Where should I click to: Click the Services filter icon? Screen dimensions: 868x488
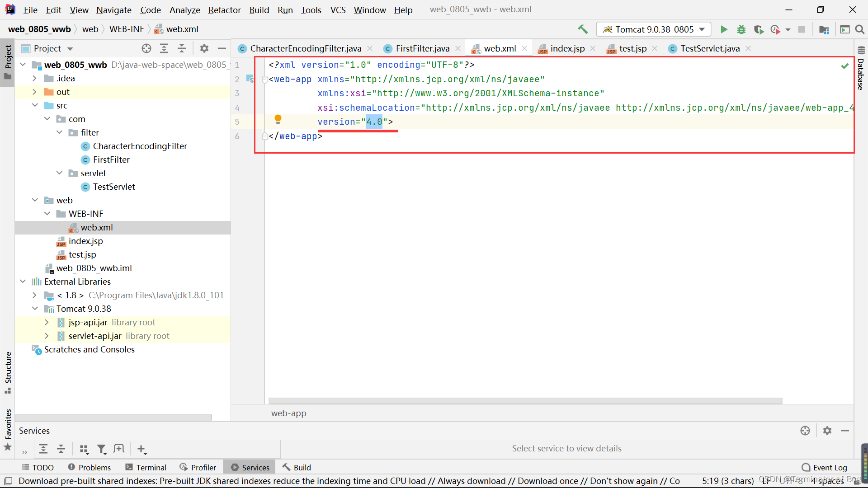(102, 449)
